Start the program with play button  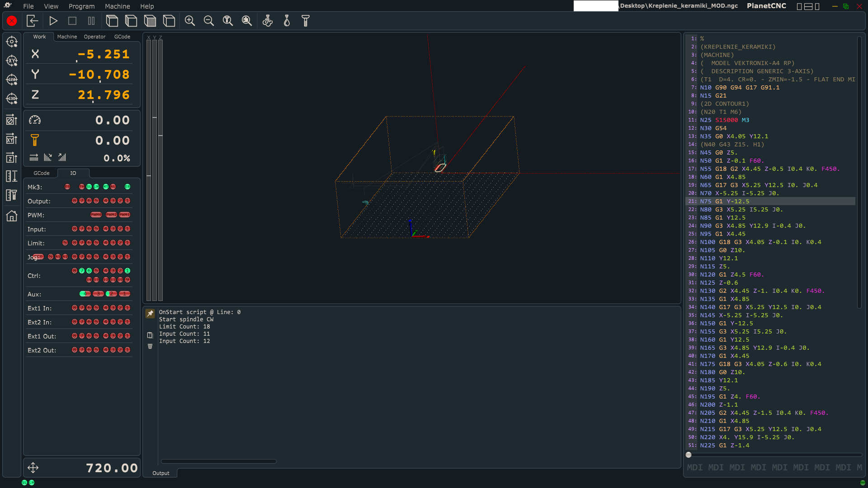(x=53, y=21)
